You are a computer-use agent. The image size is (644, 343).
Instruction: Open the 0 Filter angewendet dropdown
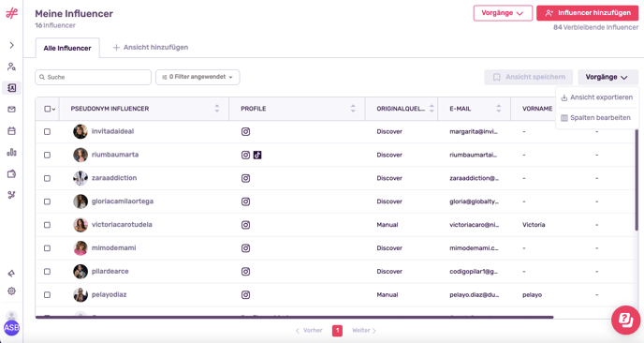click(198, 77)
